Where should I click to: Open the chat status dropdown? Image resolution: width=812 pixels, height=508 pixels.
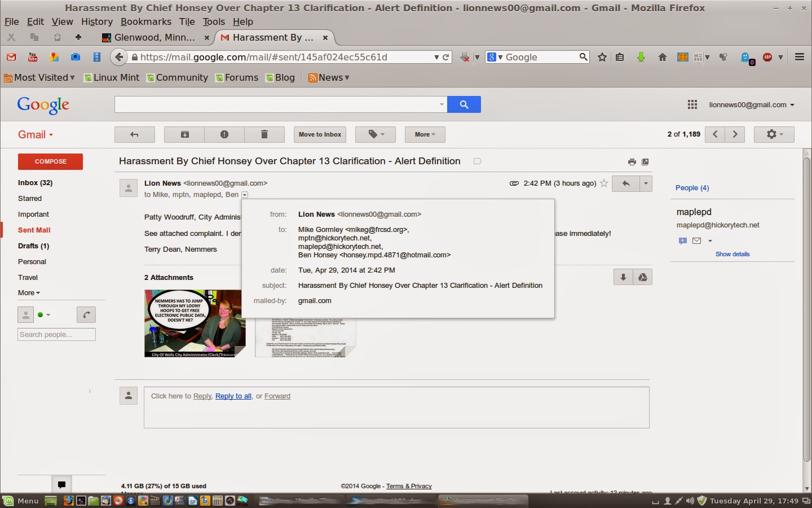(44, 315)
